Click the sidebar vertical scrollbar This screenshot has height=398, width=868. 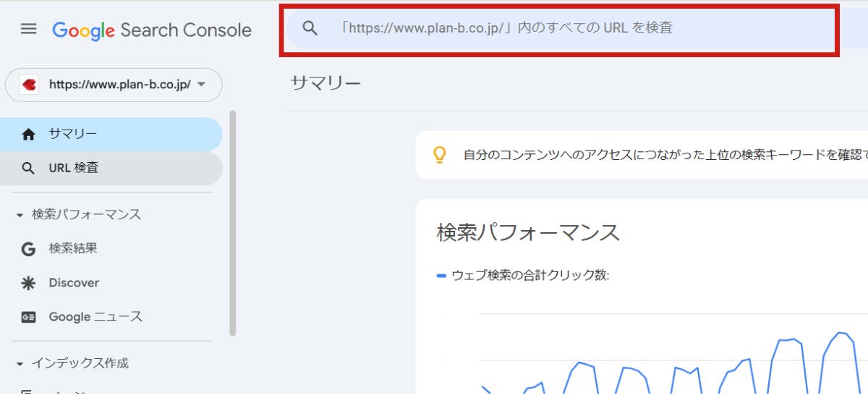(x=232, y=223)
